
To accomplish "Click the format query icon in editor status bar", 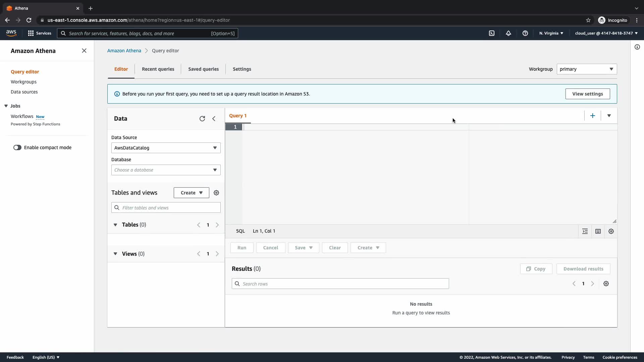I will coord(585,231).
